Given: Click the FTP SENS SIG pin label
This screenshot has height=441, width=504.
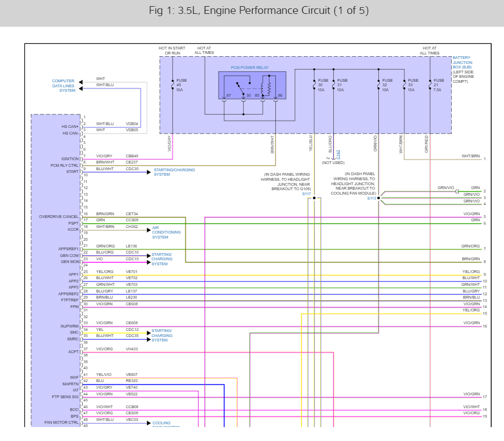Looking at the screenshot, I should click(x=65, y=397).
